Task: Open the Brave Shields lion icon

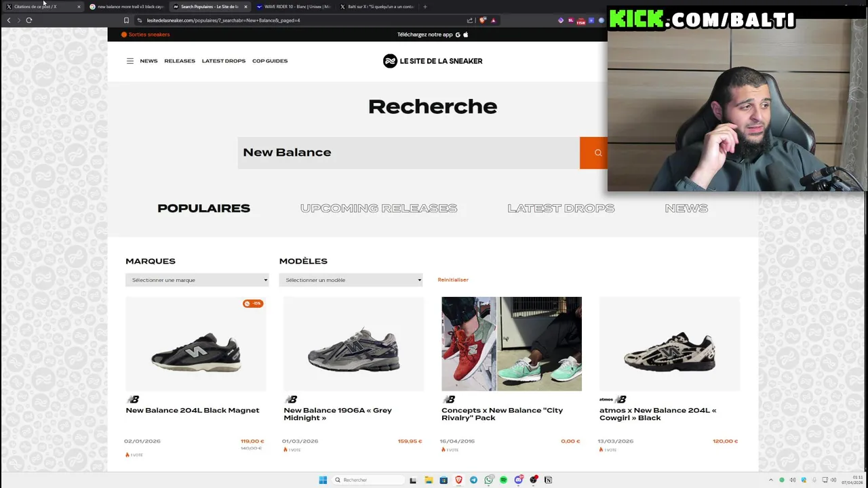Action: (482, 20)
